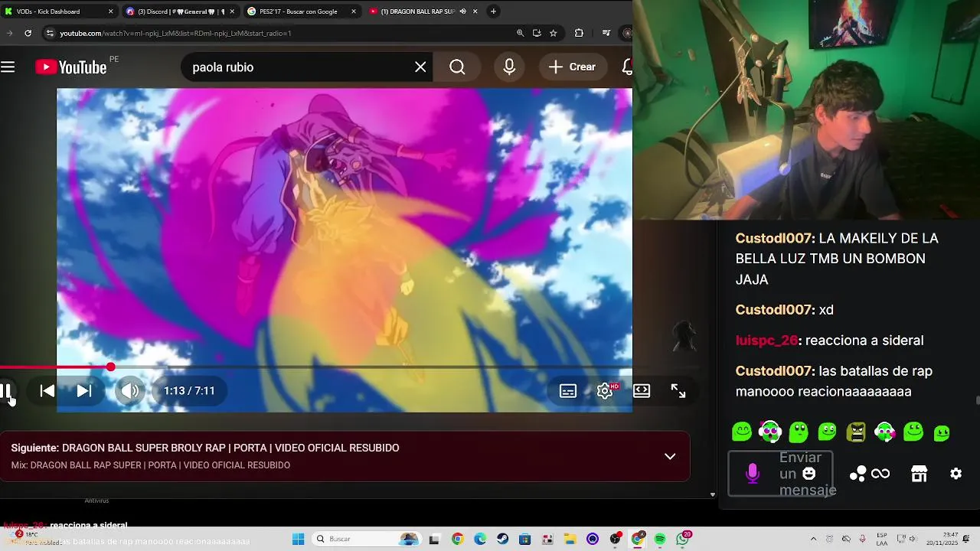Click the red progress scrubber dot
Viewport: 980px width, 551px height.
point(111,367)
